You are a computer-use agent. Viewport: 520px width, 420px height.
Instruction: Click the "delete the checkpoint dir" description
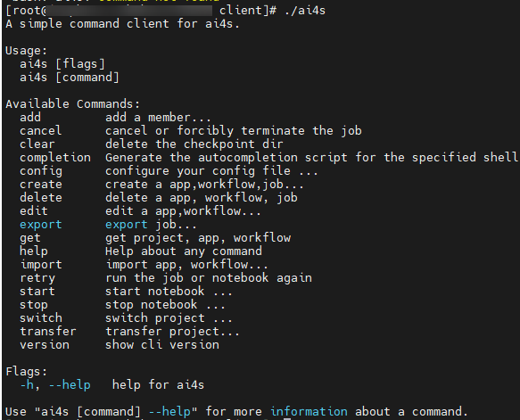(x=194, y=144)
